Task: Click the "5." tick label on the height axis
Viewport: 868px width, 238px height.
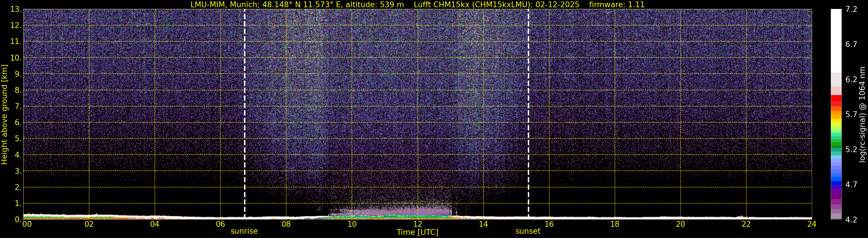Action: click(18, 139)
